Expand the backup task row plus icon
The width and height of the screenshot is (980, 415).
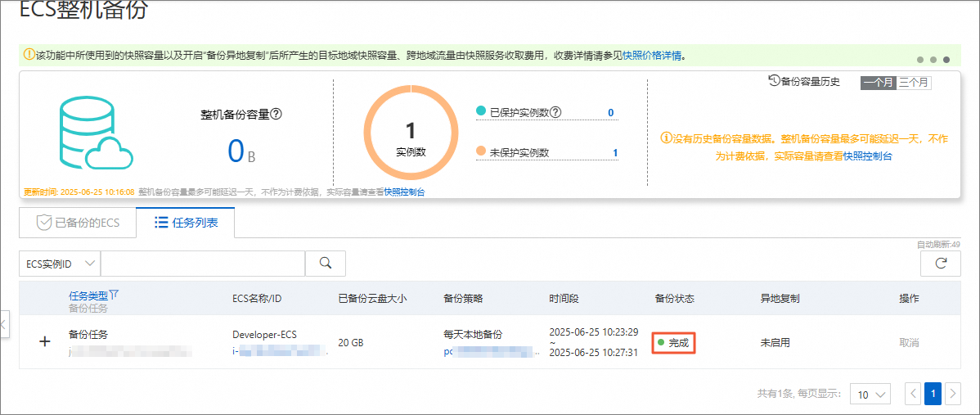point(45,342)
